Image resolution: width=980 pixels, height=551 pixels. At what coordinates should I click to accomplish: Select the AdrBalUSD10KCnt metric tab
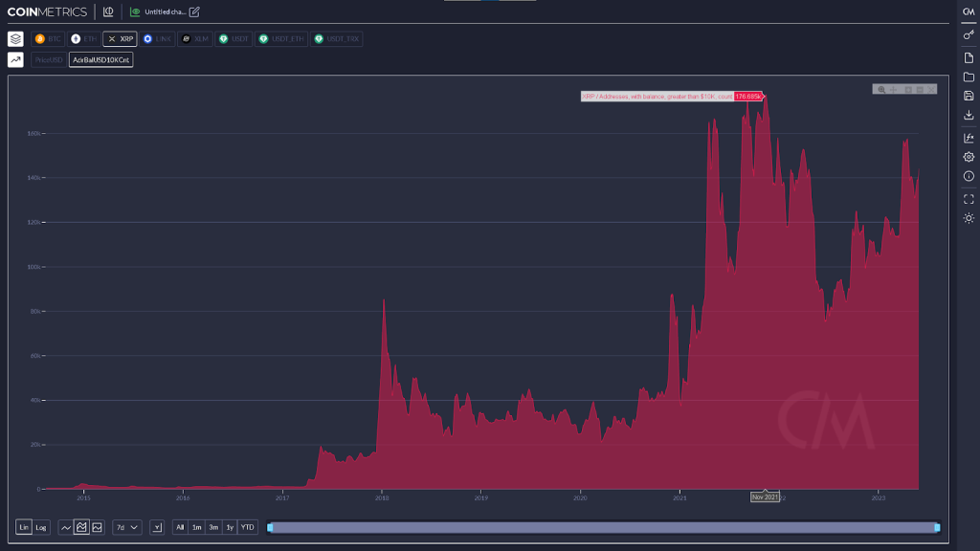click(x=102, y=59)
